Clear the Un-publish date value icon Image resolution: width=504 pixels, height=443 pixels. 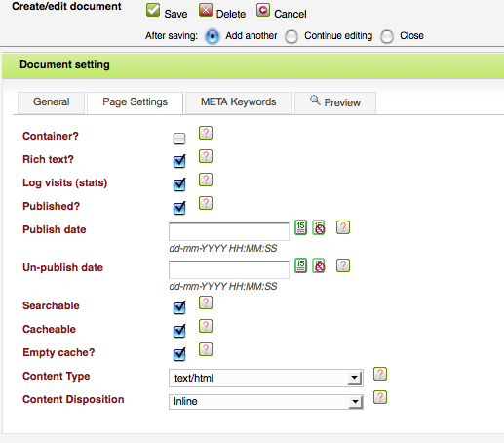319,265
